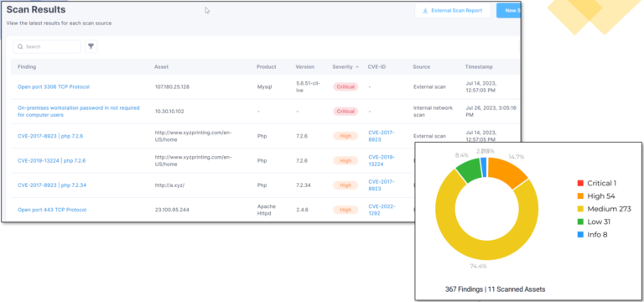644x302 pixels.
Task: Open finding 'CVE-2017-8923 | php 7.2.6'
Action: coord(50,136)
